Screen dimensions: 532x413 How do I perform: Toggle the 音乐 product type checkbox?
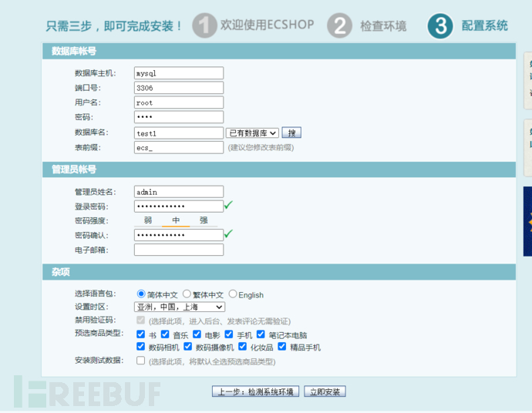coord(165,334)
